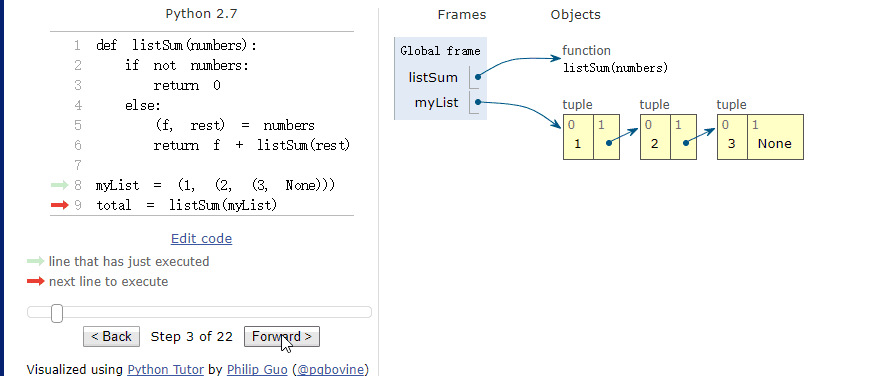876x376 pixels.
Task: Open the @pgbovine link
Action: [x=331, y=369]
